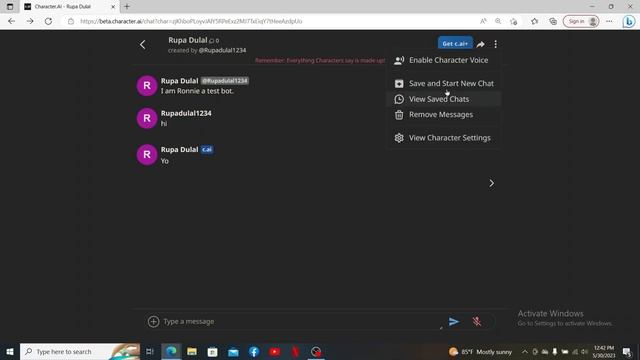
Task: Click the 'Yo' message text
Action: click(164, 161)
